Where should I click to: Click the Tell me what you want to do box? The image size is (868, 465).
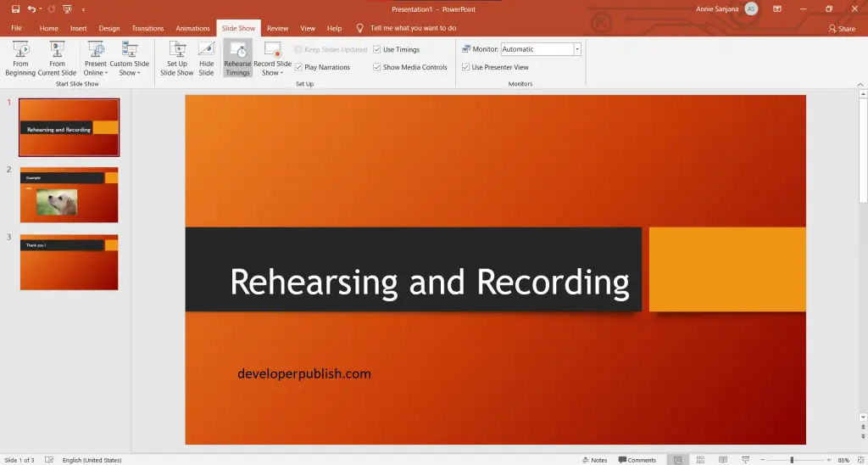413,28
